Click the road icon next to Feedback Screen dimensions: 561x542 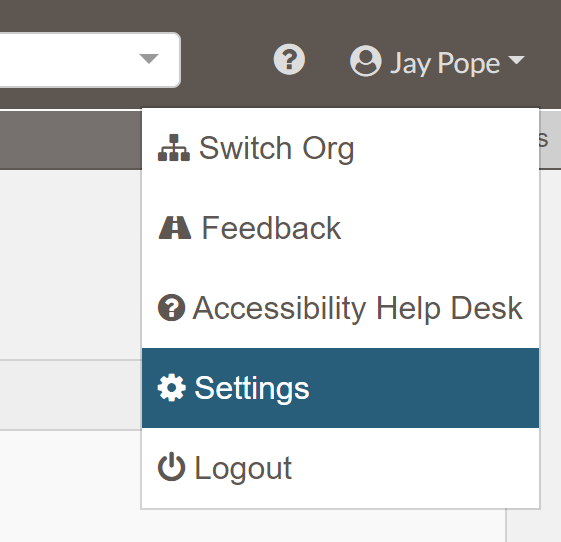pyautogui.click(x=175, y=228)
